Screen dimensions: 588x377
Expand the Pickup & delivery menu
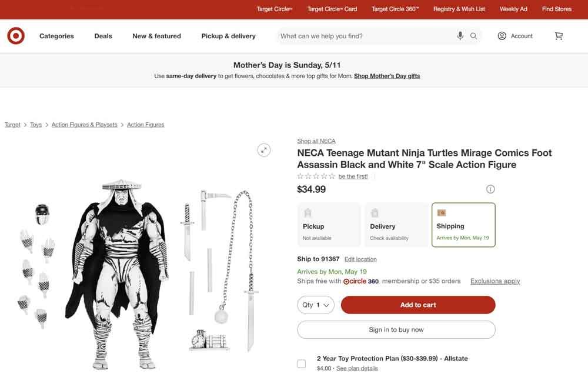[228, 36]
